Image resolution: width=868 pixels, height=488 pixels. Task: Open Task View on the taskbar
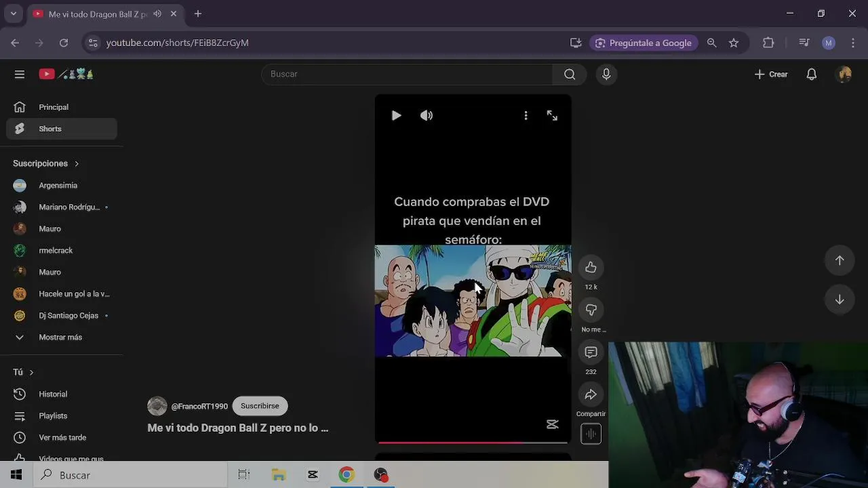coord(244,475)
